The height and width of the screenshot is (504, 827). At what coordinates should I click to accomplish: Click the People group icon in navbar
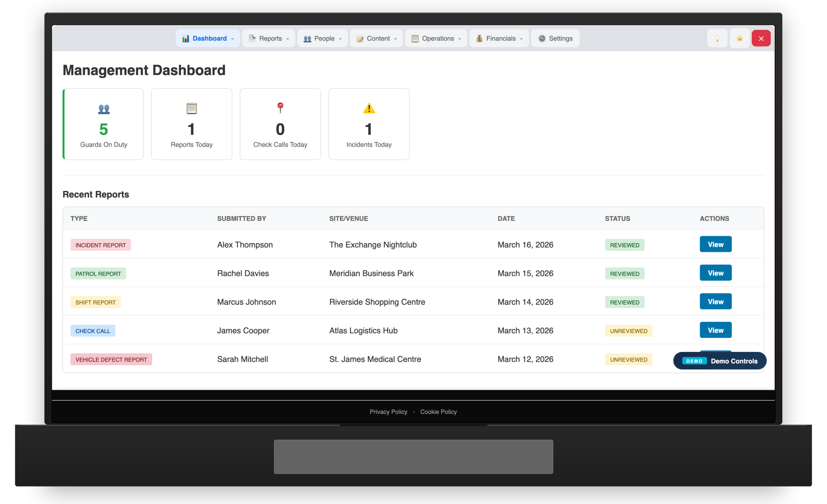pos(307,38)
